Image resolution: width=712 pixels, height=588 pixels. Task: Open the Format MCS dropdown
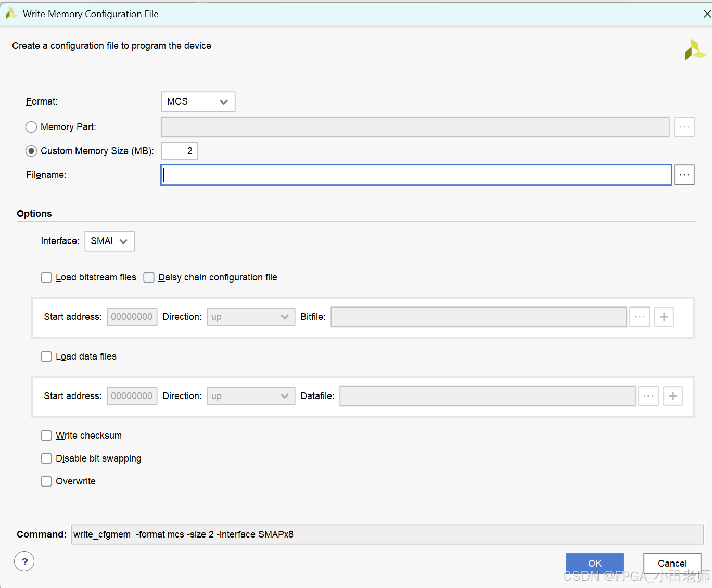[x=198, y=101]
